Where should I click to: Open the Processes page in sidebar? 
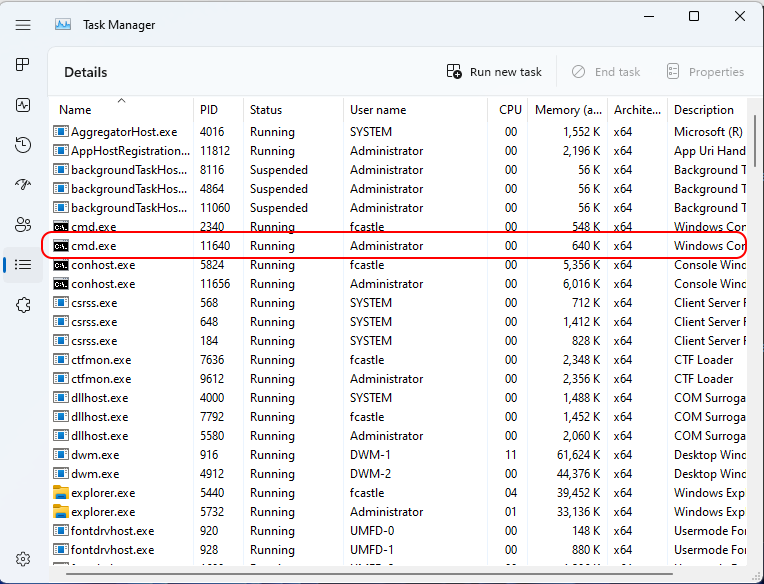coord(23,65)
